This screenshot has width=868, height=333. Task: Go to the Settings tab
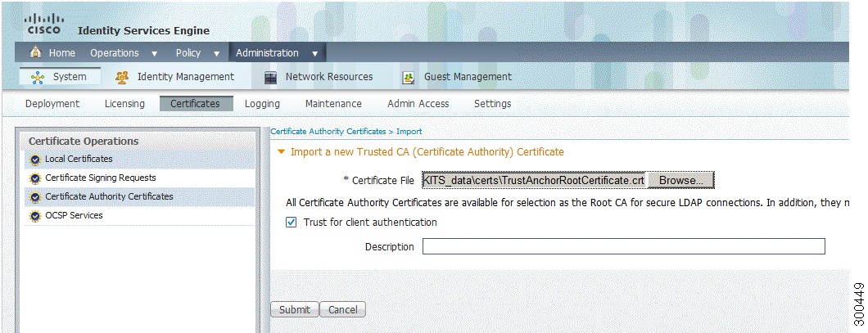pos(493,103)
